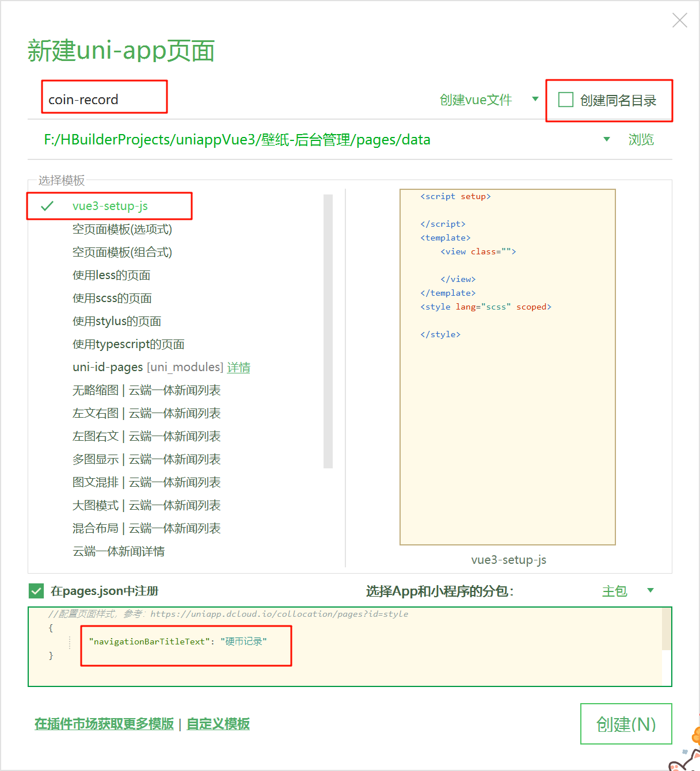Image resolution: width=700 pixels, height=771 pixels.
Task: Select 多图显示 | 云端一体新闻列表 template
Action: pos(146,459)
